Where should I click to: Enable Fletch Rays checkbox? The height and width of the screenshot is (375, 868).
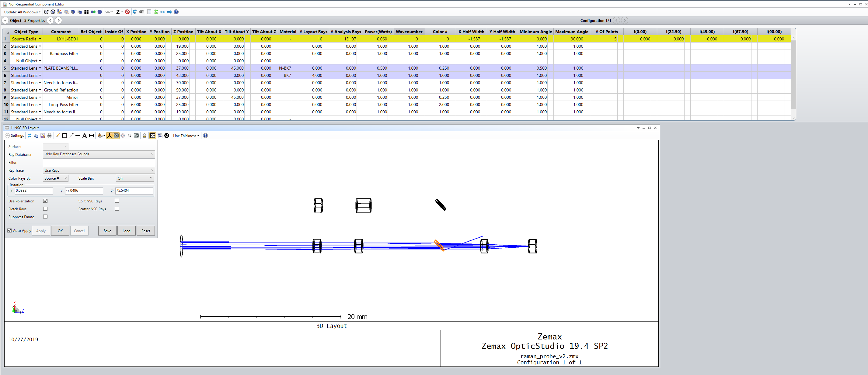46,209
